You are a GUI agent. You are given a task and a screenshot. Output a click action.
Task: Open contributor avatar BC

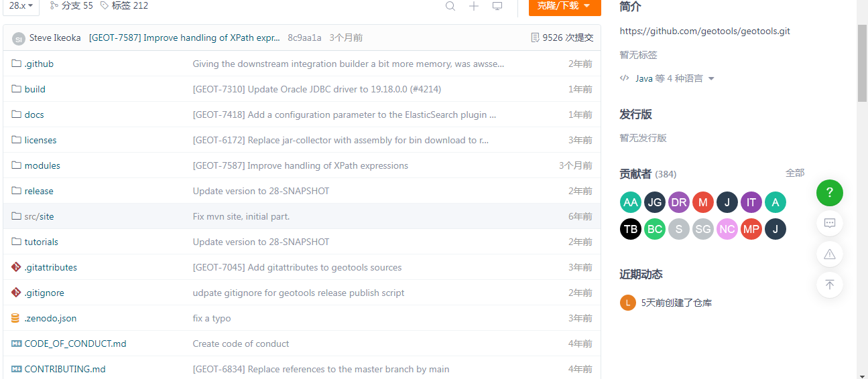pos(655,229)
